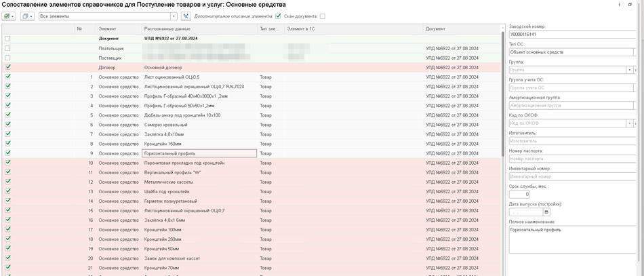Screen dimensions: 644x276
Task: Uncheck checkbox for row 1 Лист оцинкованный
Action: pos(8,77)
